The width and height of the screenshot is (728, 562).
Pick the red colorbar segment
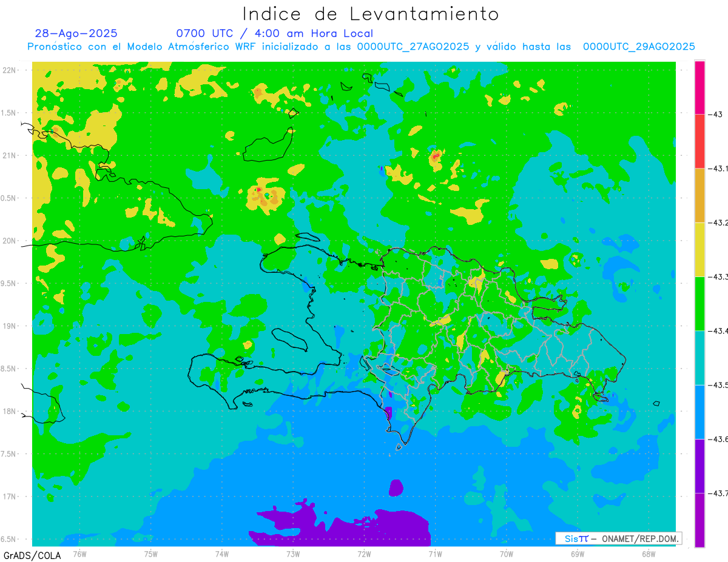tap(699, 141)
